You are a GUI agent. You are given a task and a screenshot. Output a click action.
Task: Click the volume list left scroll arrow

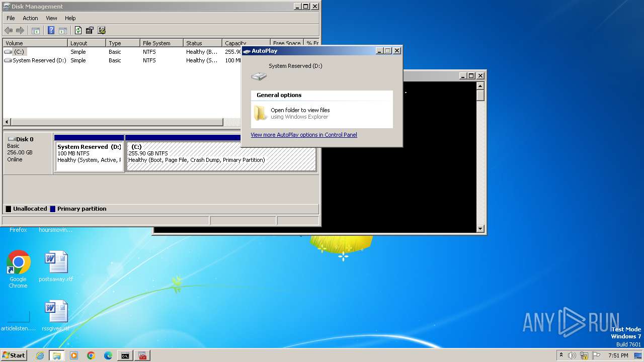[x=7, y=122]
